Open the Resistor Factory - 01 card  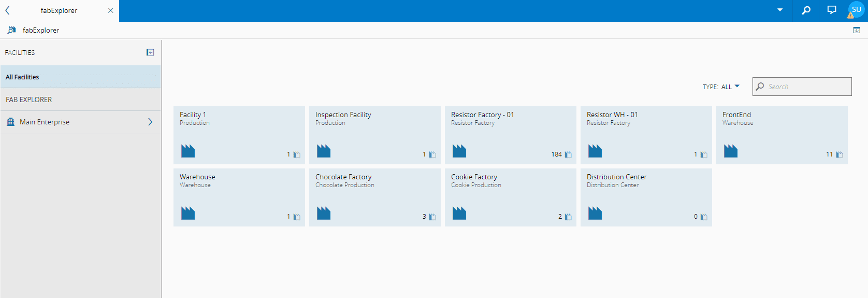(x=511, y=135)
